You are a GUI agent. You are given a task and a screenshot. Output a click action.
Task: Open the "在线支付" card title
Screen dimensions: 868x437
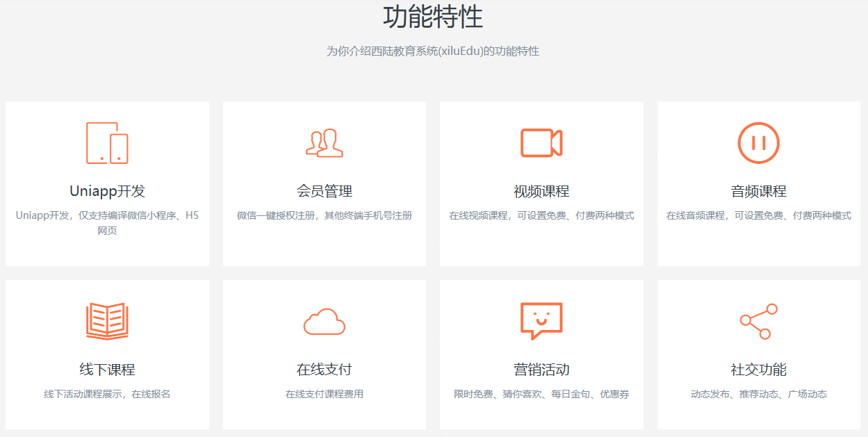pos(325,370)
